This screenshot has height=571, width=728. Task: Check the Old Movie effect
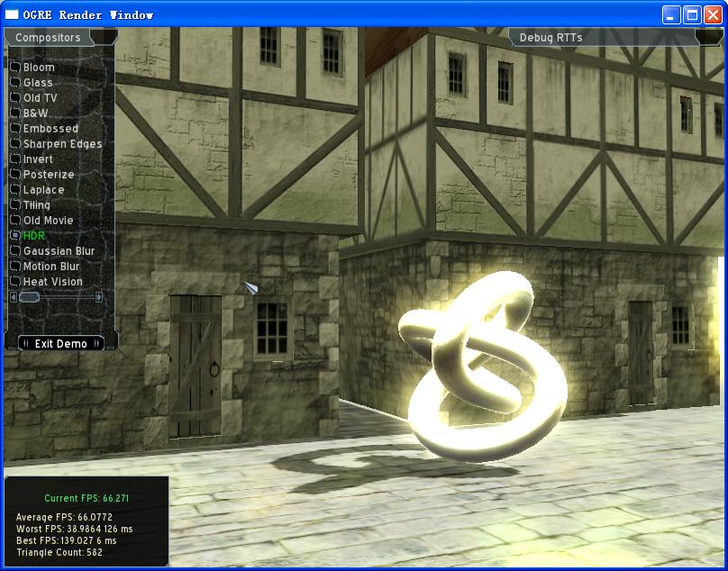pyautogui.click(x=15, y=221)
